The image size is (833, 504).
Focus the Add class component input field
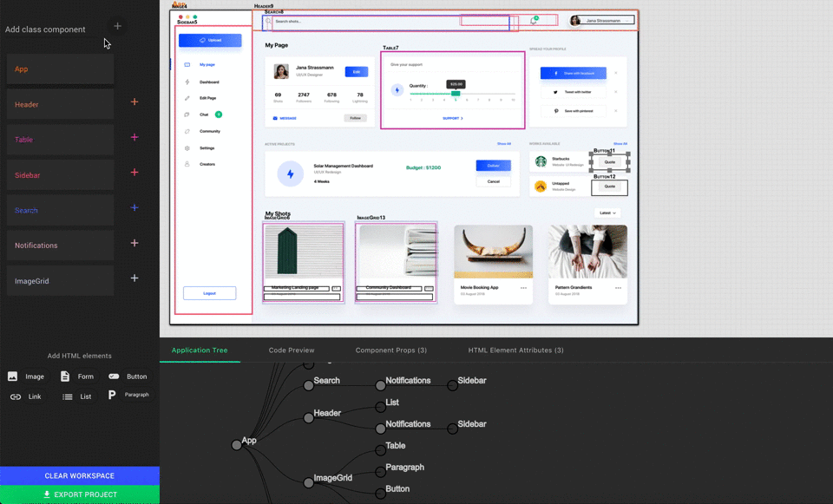[x=53, y=29]
